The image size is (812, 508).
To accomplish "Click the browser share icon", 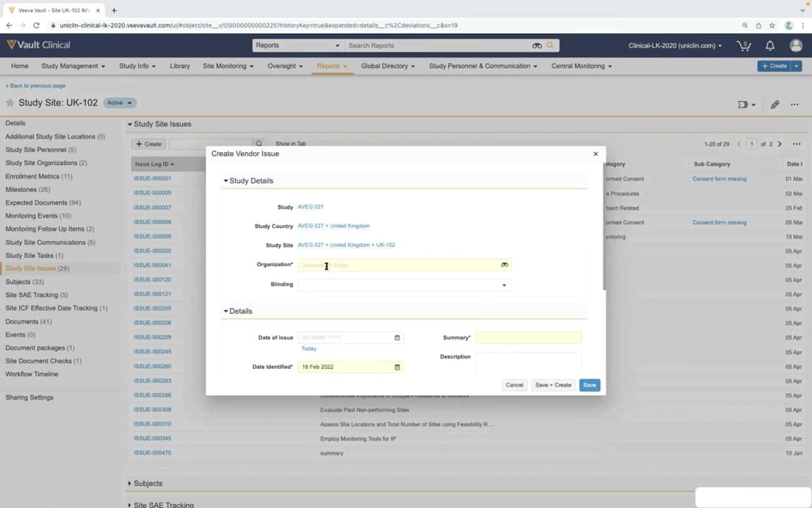I will pos(758,25).
